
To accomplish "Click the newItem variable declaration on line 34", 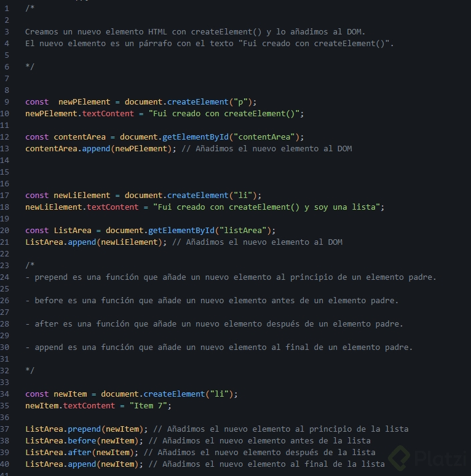I will click(70, 394).
